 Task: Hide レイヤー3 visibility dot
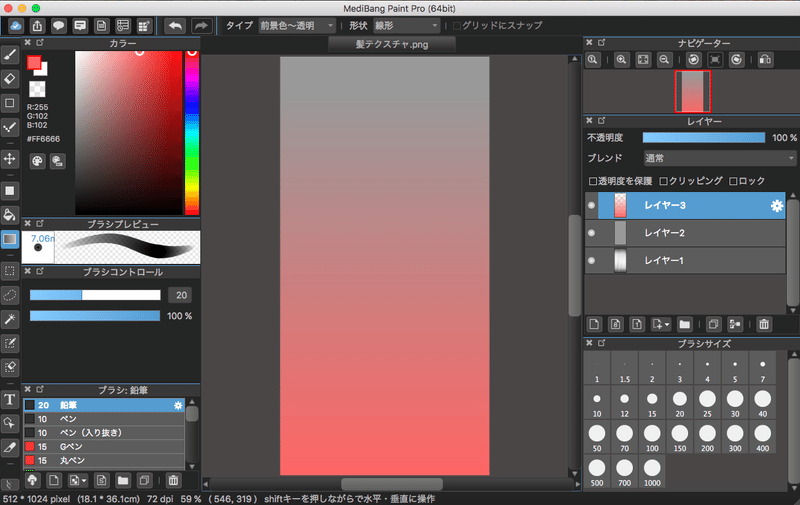click(x=591, y=205)
